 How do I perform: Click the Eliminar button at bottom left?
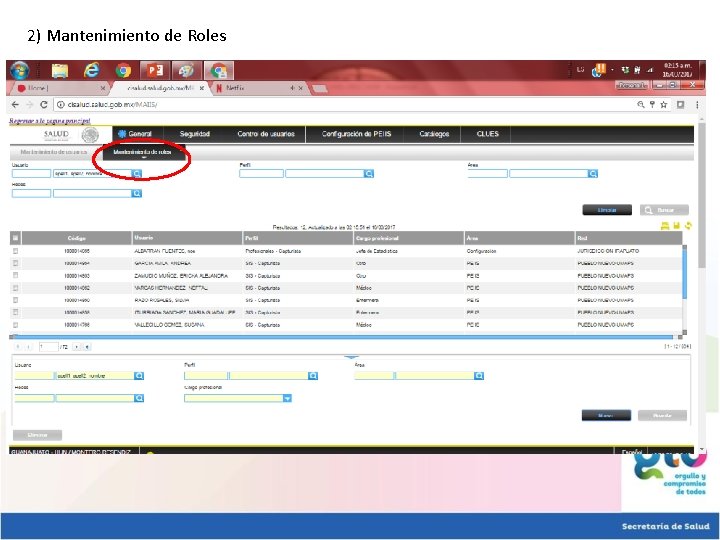pos(37,435)
